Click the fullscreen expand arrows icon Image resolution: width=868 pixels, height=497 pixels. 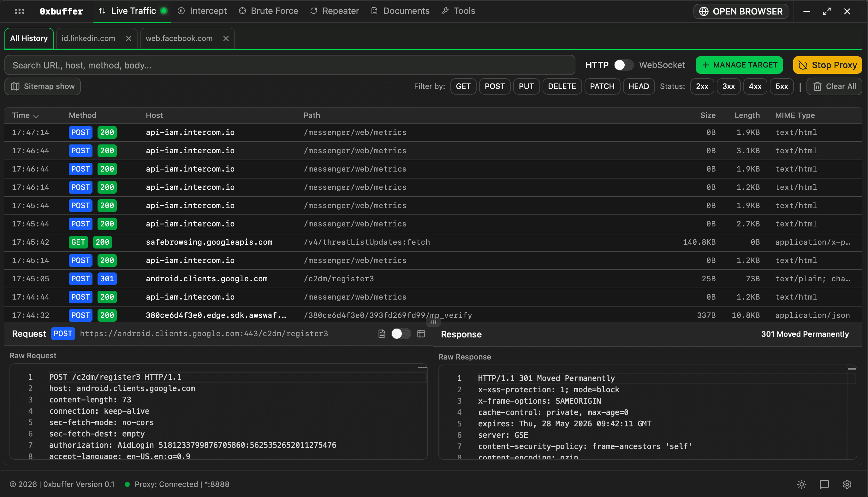coord(827,11)
